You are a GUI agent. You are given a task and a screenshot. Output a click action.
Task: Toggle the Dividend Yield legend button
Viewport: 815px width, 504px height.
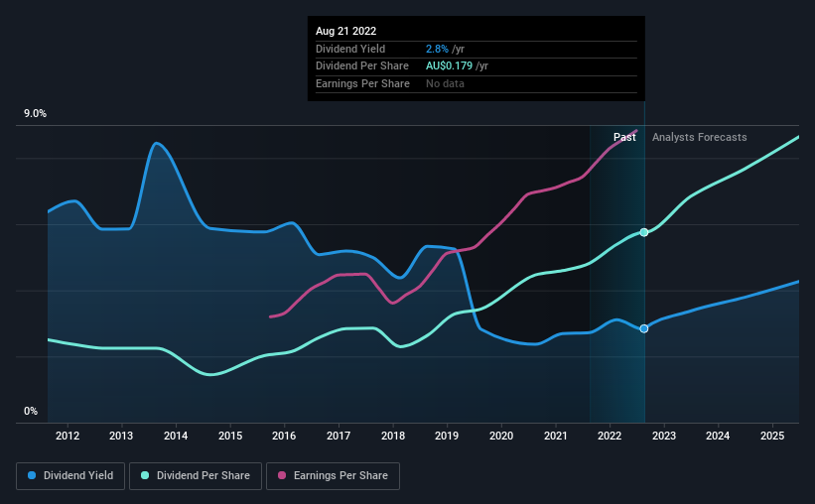coord(70,476)
